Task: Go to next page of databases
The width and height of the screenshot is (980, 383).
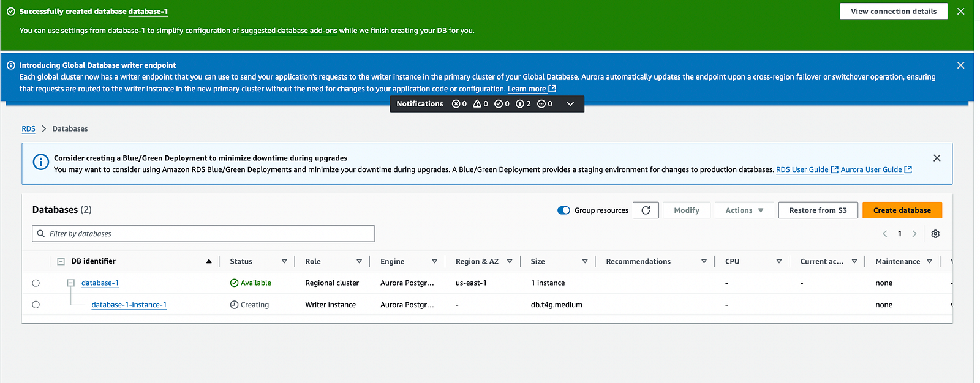Action: pyautogui.click(x=914, y=234)
